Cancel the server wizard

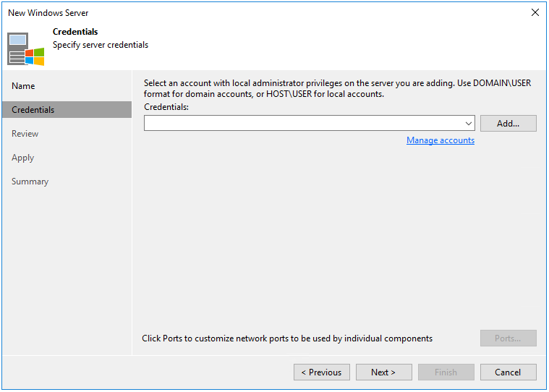click(x=508, y=372)
